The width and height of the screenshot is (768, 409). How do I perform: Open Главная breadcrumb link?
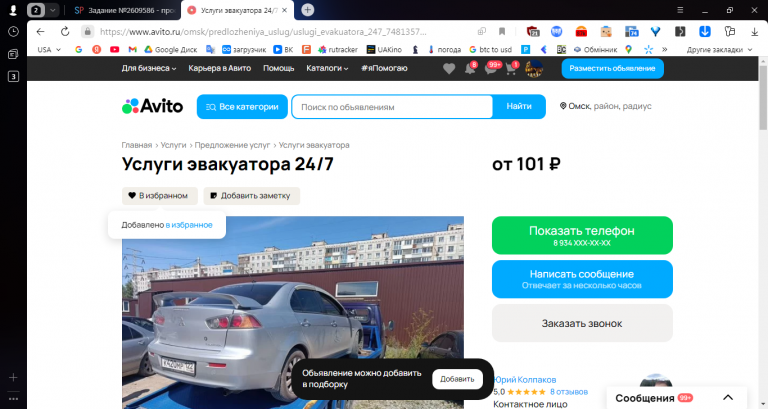click(137, 145)
